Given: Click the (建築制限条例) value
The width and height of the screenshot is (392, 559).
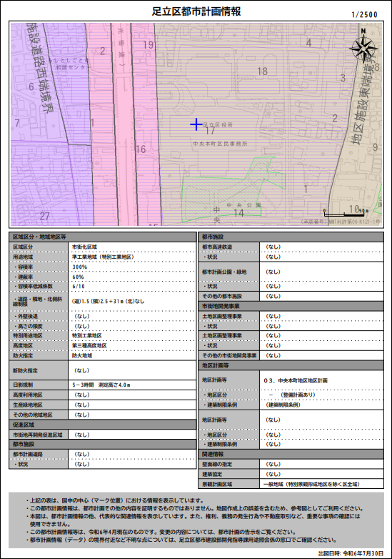Looking at the screenshot, I should coord(283,405).
